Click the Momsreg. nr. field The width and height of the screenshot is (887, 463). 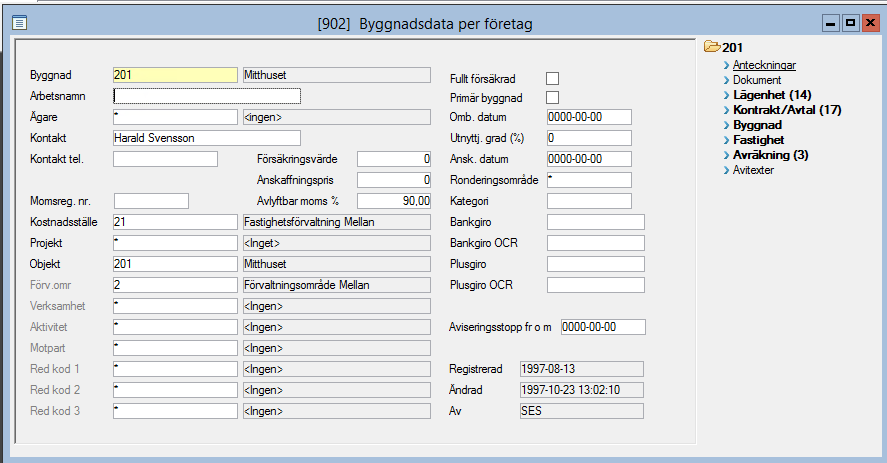click(x=152, y=201)
